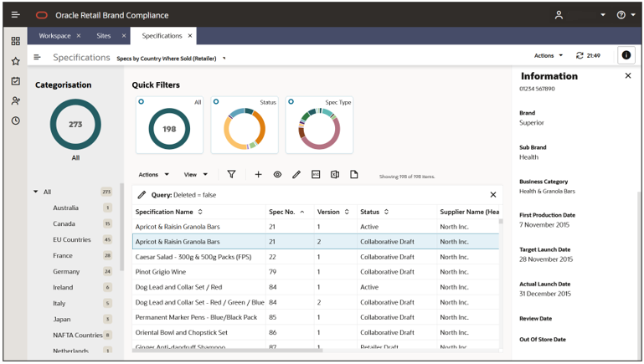View selected record with eye icon

tap(278, 174)
